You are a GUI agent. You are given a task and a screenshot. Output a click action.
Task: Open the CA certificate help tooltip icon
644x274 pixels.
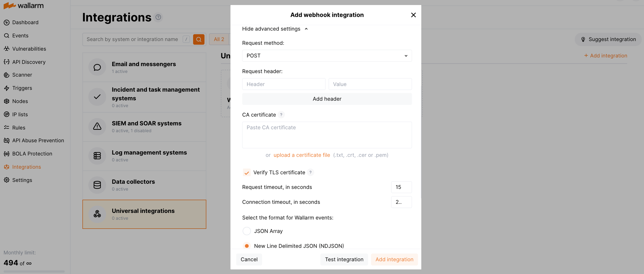pyautogui.click(x=281, y=115)
